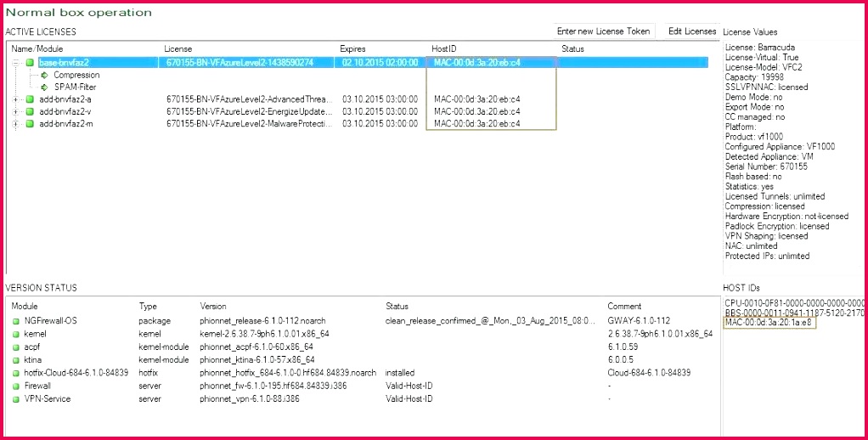Expand the add-bnvfaz2-m license node
Image resolution: width=868 pixels, height=440 pixels.
[x=16, y=124]
